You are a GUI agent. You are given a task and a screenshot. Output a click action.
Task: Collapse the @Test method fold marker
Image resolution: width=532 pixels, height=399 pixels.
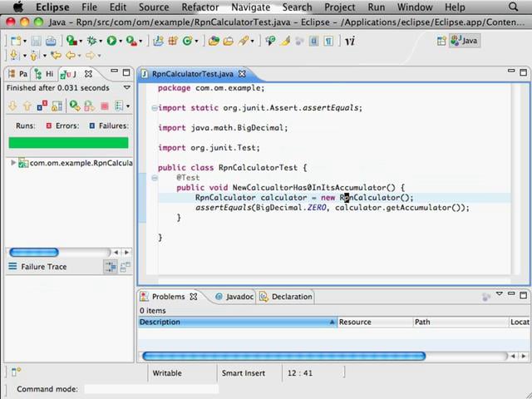click(155, 178)
